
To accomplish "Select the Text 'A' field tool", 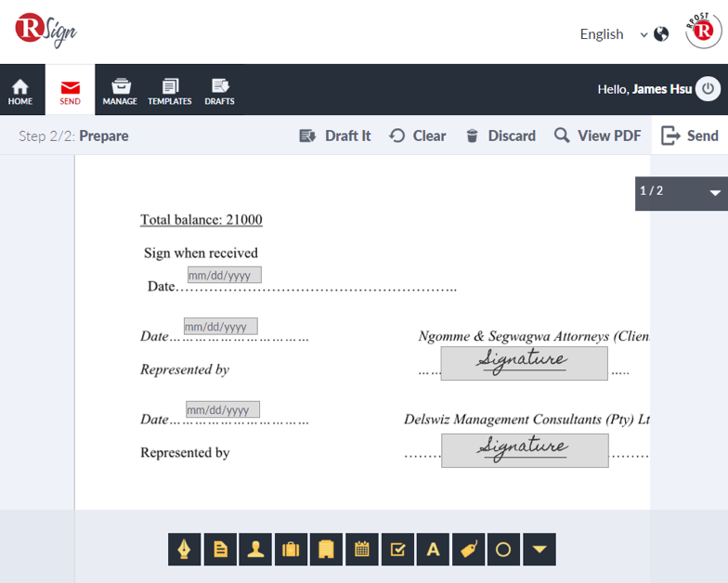I will (433, 550).
